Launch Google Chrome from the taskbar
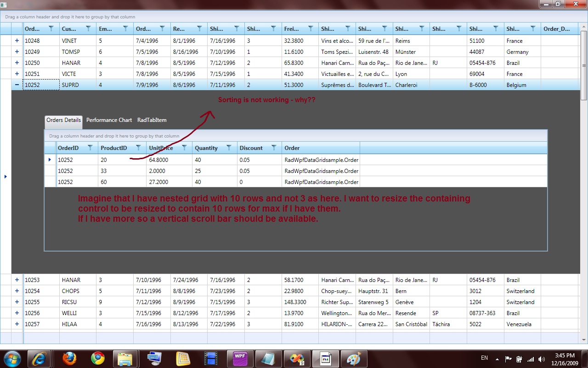The height and width of the screenshot is (368, 588). (x=97, y=358)
